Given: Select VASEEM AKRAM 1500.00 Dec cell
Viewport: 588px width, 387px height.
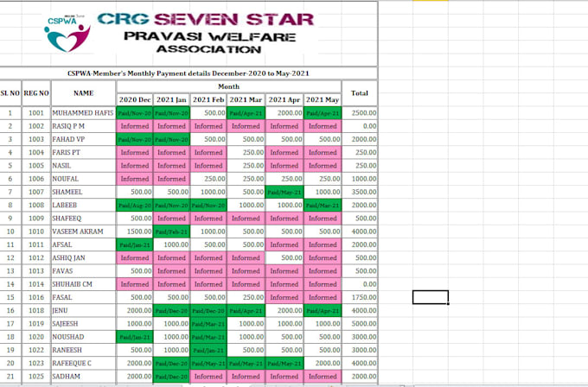Looking at the screenshot, I should tap(135, 232).
